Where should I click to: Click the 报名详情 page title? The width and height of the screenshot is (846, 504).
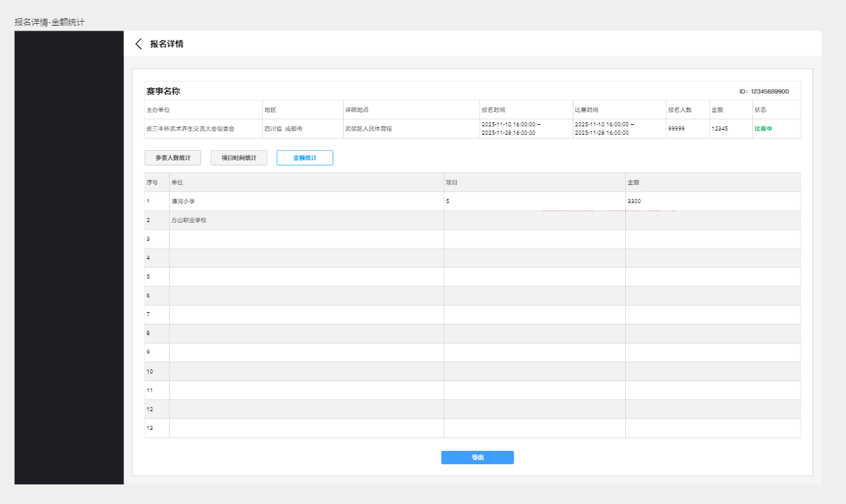pos(167,44)
